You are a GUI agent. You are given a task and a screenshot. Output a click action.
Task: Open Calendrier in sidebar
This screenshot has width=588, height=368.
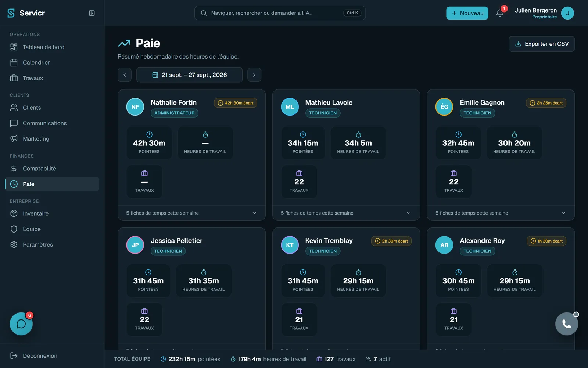tap(52, 63)
